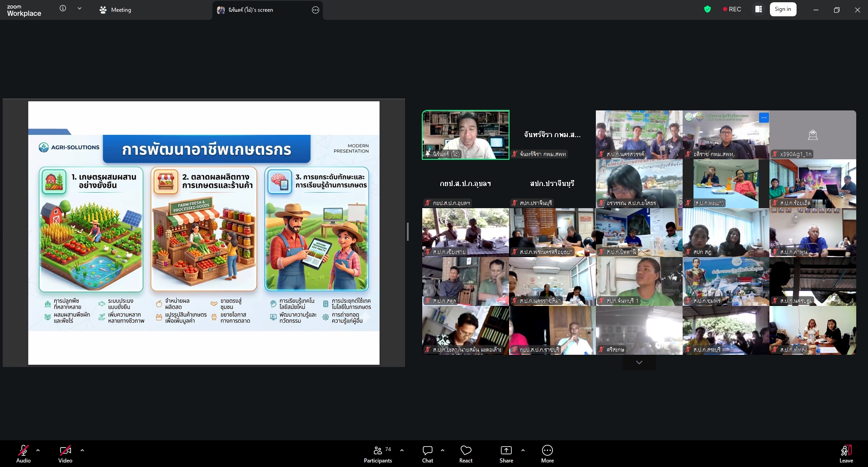Expand video options caret

point(82,450)
